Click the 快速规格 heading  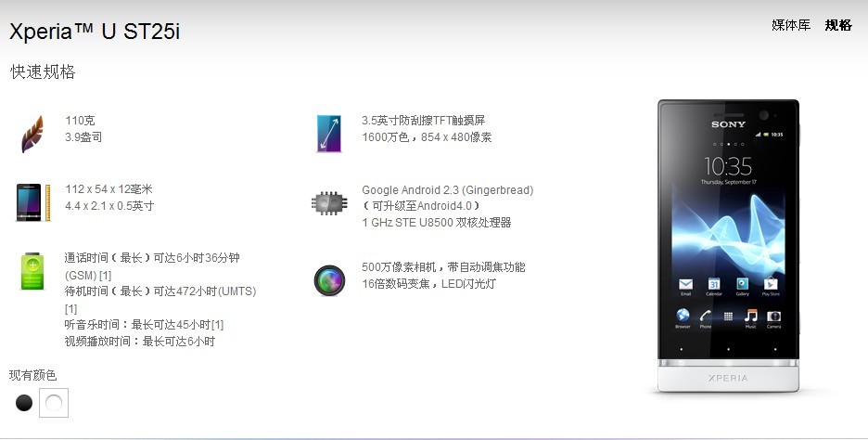coord(43,71)
